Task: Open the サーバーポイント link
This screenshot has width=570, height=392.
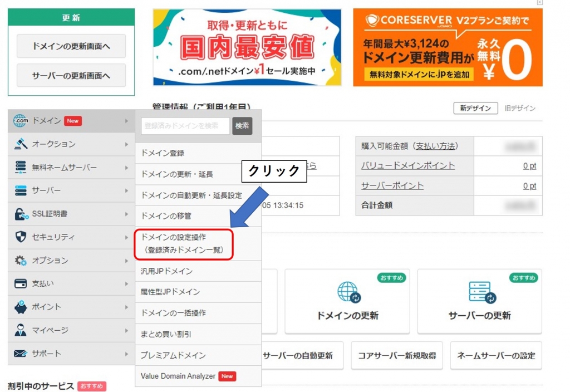Action: point(392,186)
